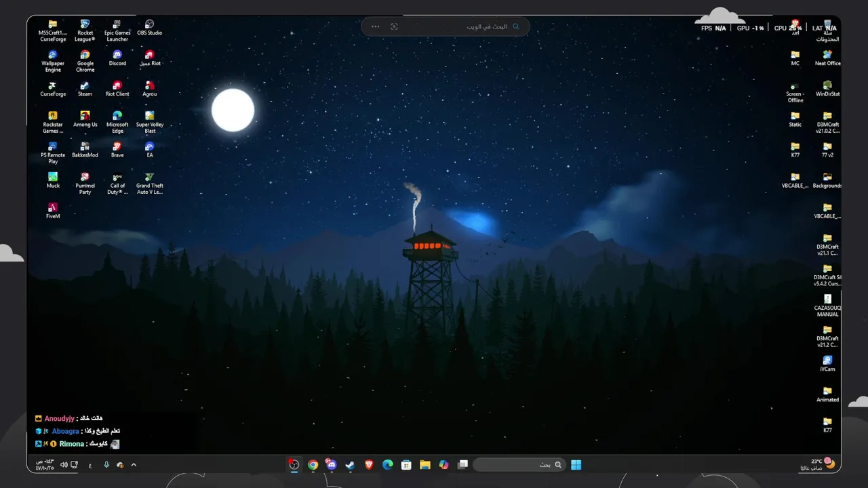Screen dimensions: 868x488
Task: Select the Backgrounds folder icon
Action: [x=827, y=181]
